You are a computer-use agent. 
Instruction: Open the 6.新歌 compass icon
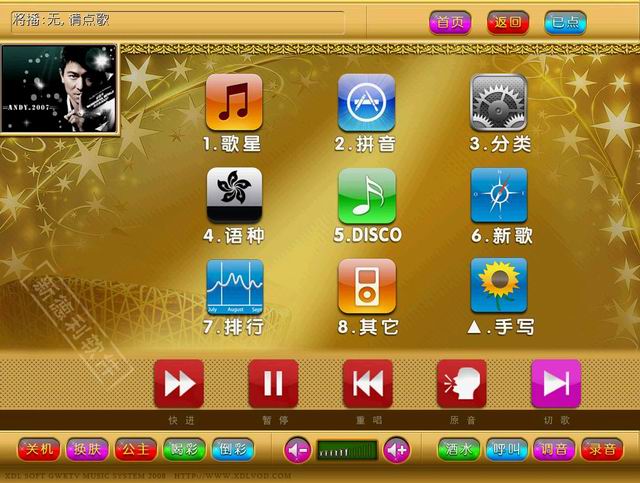point(499,195)
